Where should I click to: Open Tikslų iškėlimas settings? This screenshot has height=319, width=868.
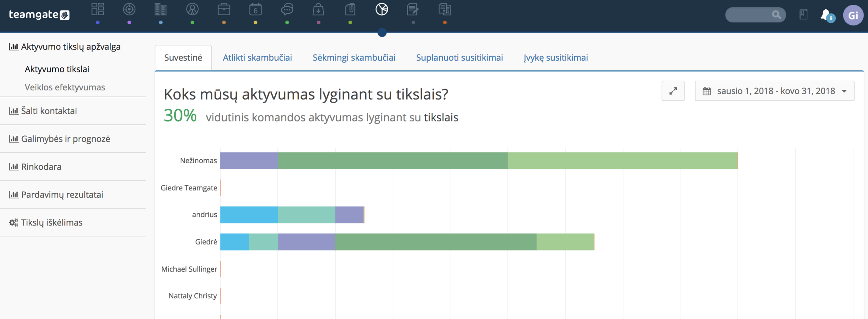click(46, 222)
